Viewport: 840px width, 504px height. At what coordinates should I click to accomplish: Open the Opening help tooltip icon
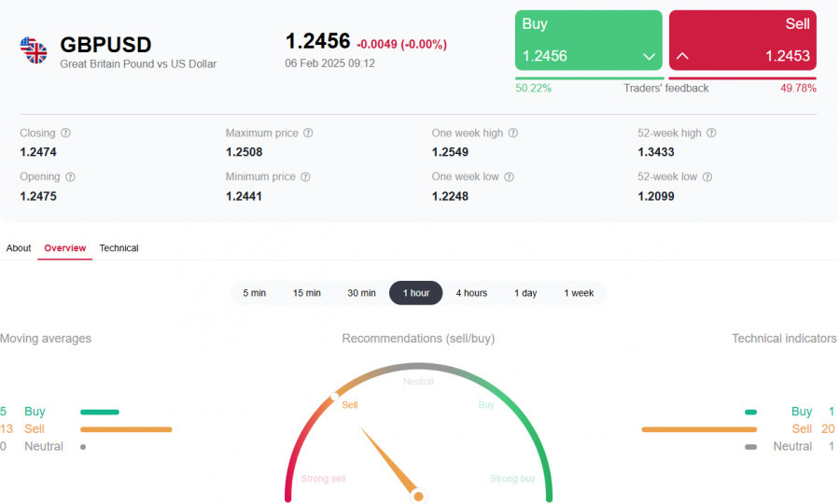pos(70,176)
